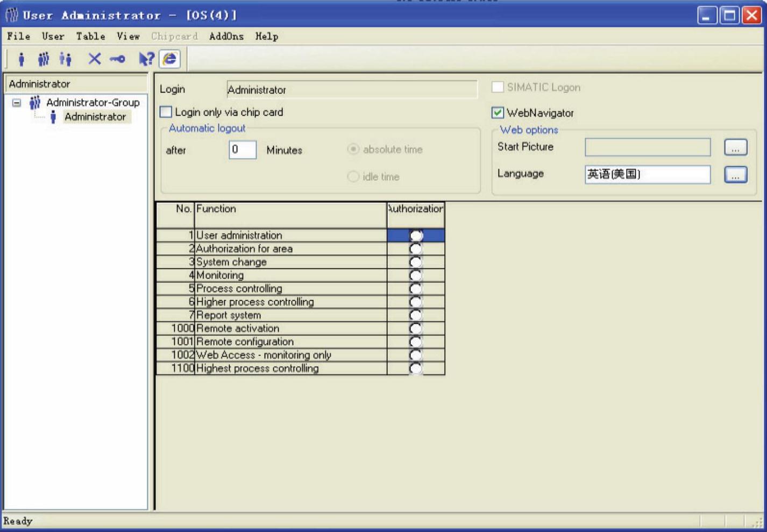Toggle authorization for Highest process controlling
This screenshot has width=767, height=532.
416,368
